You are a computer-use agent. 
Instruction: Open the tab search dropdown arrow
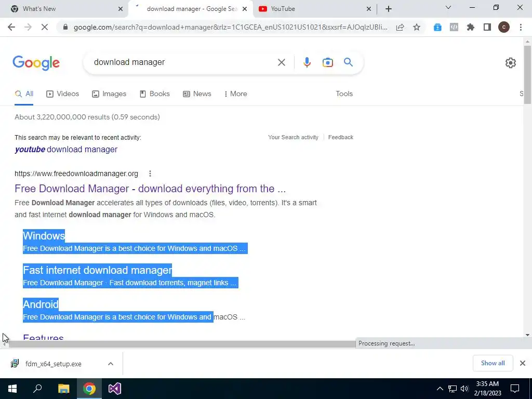[448, 7]
